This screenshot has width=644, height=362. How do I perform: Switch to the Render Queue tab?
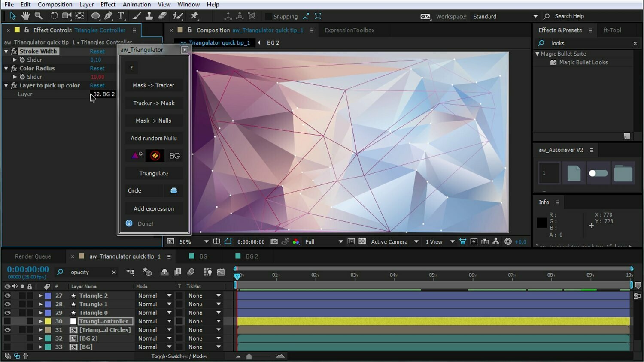33,256
